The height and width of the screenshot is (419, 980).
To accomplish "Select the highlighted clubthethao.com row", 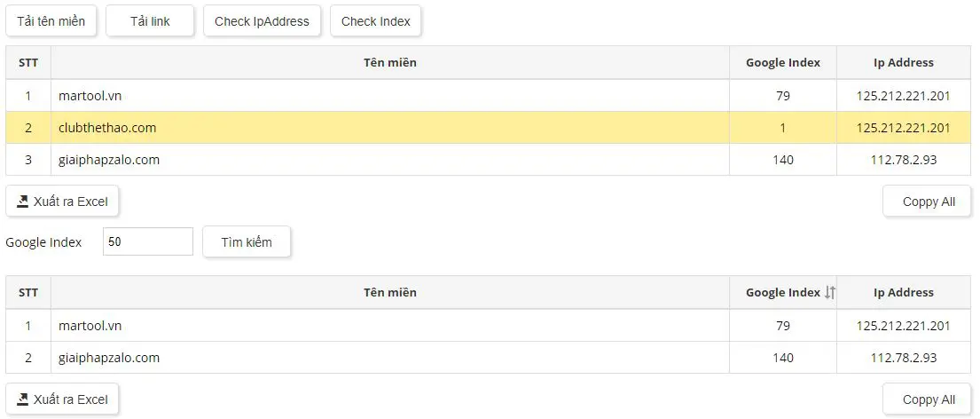I will [x=489, y=128].
